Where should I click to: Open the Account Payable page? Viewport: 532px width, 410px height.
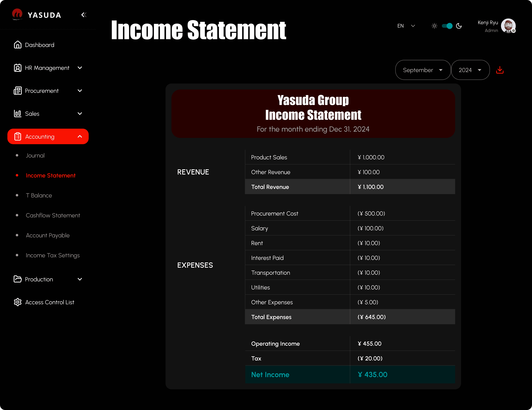pyautogui.click(x=48, y=236)
